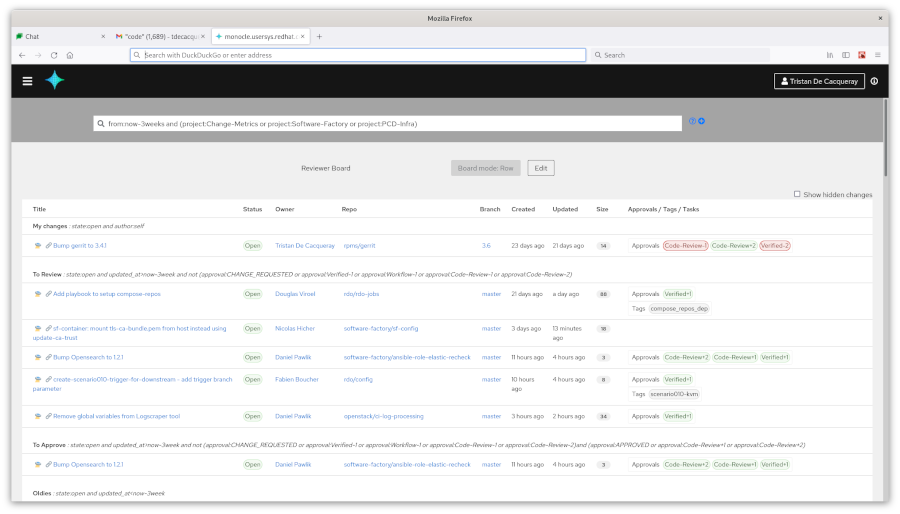The height and width of the screenshot is (514, 900).
Task: Open the rdo/rdo-jobs repo link
Action: 361,294
